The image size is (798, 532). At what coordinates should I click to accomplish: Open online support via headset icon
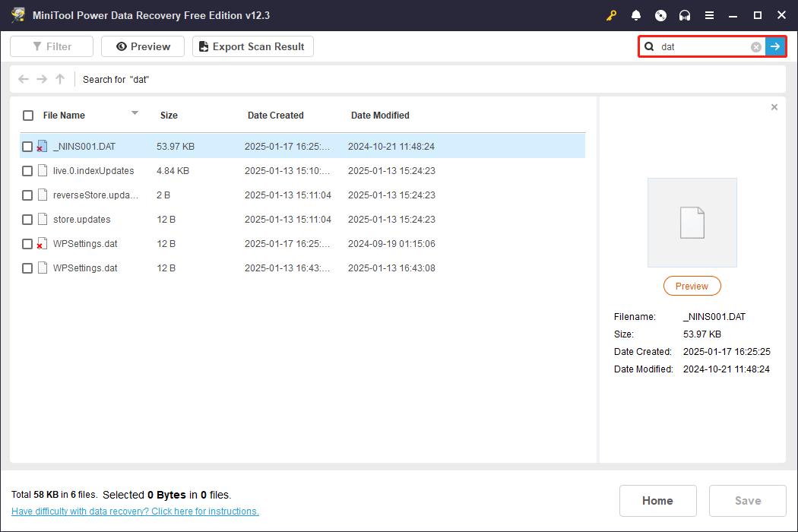(684, 15)
